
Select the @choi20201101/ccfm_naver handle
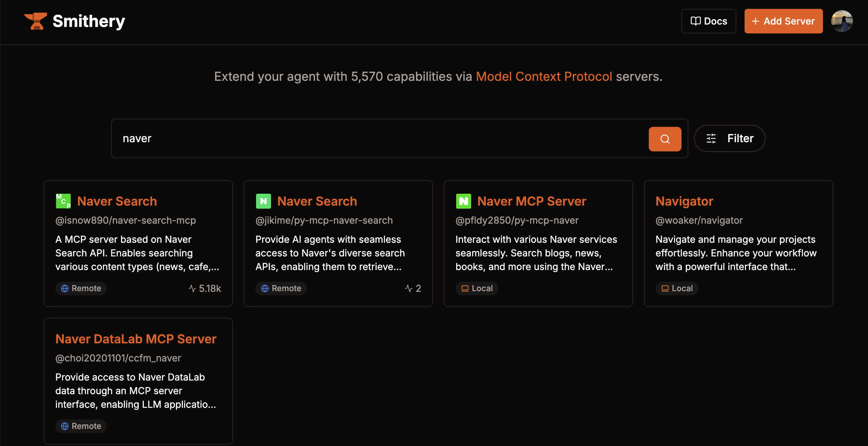(x=118, y=358)
